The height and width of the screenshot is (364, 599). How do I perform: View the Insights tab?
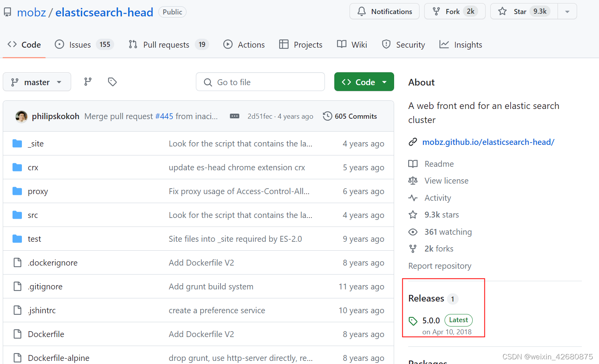coord(461,45)
